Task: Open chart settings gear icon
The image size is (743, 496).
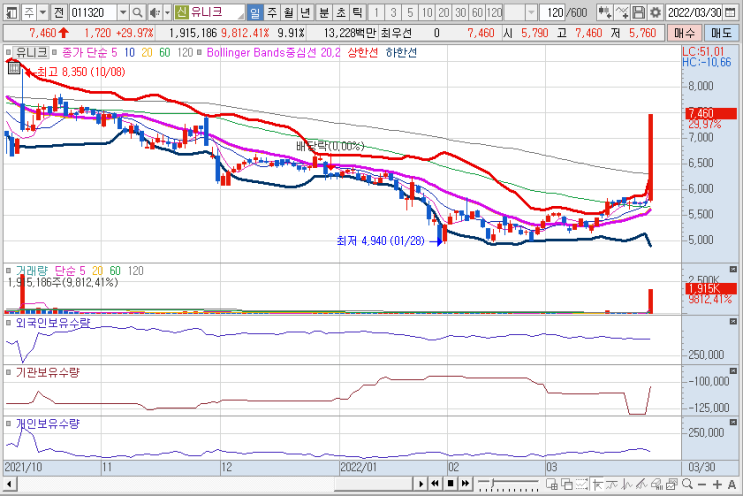Action: coord(655,12)
